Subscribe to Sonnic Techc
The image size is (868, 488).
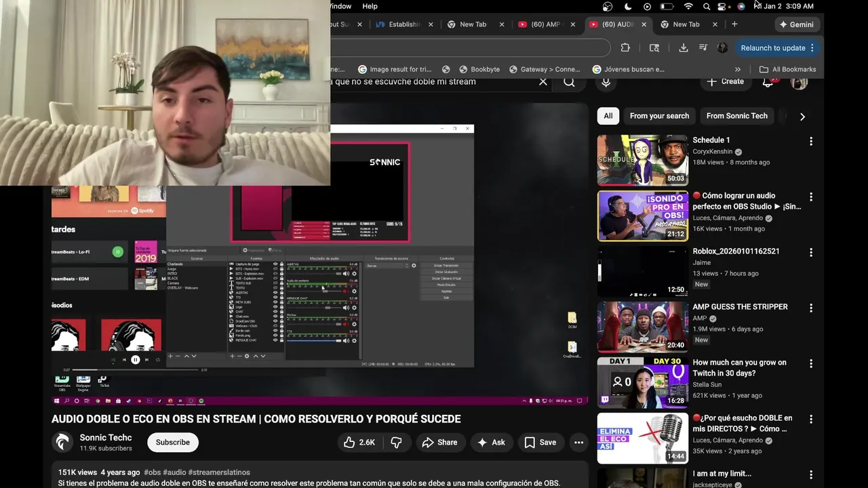coord(173,443)
